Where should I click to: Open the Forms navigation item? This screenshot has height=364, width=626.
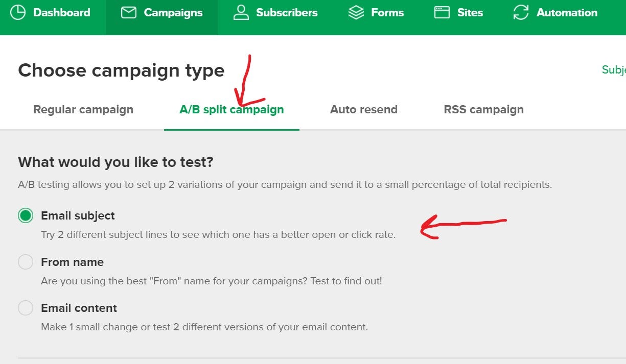(x=387, y=13)
